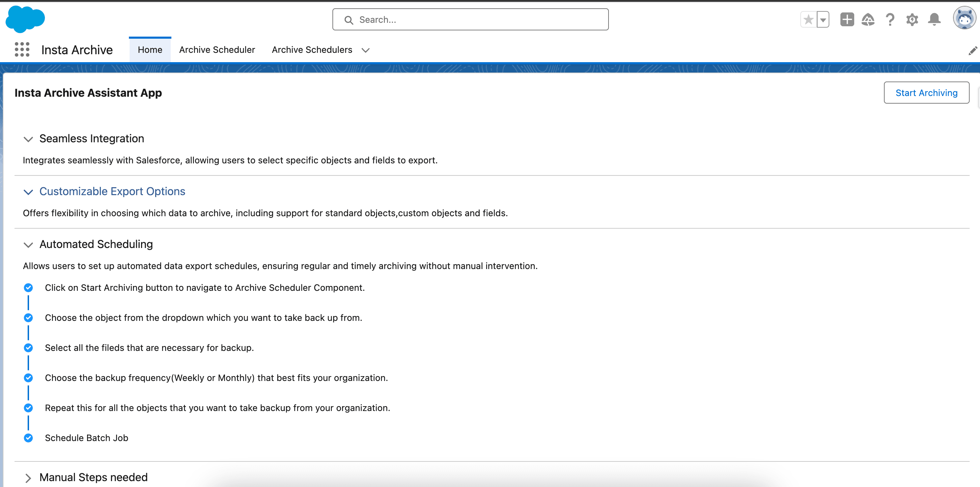Click the 'Integrates seamlessly with Salesforce' description

[230, 160]
